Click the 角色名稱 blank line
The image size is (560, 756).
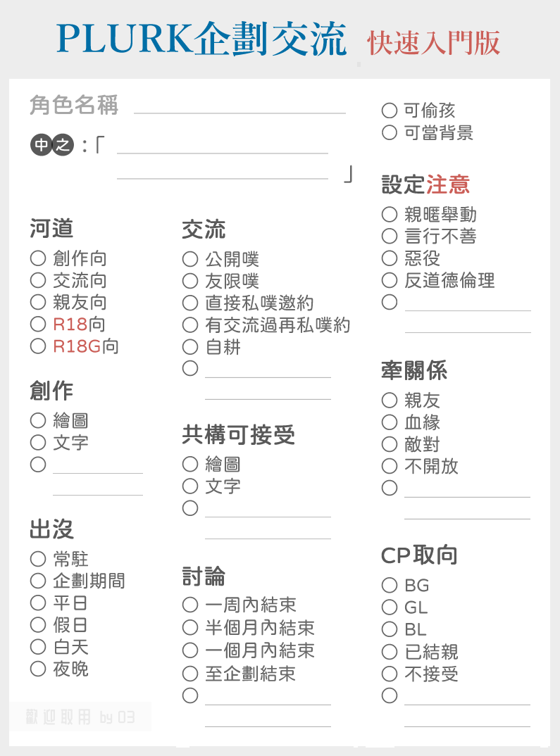click(239, 113)
